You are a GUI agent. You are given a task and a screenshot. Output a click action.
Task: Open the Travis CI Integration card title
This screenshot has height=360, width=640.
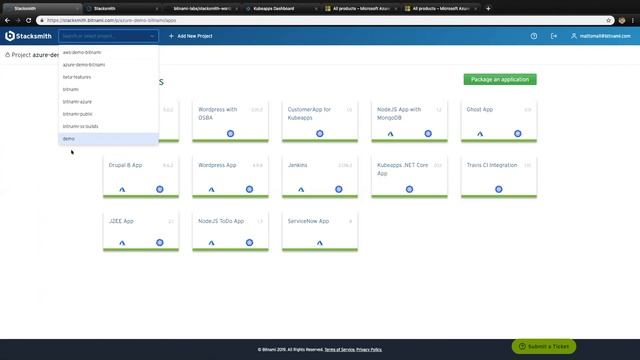tap(492, 165)
